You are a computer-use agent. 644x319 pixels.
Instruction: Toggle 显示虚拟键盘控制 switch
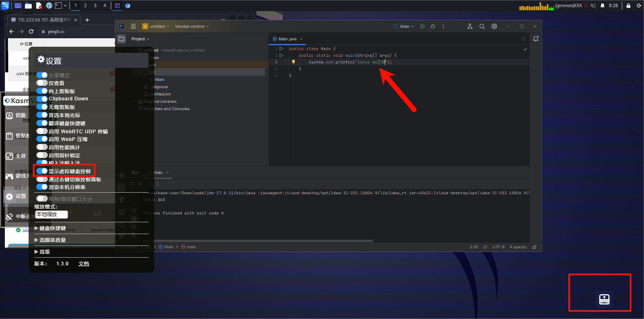[x=42, y=171]
